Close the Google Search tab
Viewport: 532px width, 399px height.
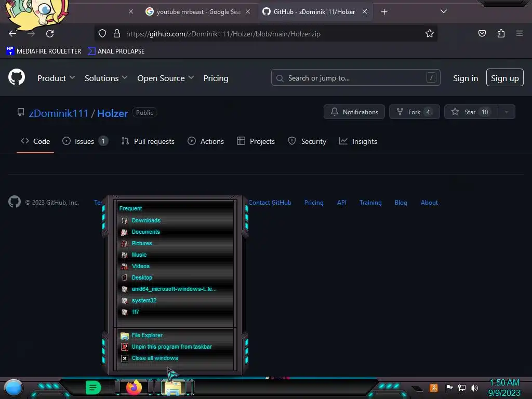click(248, 11)
